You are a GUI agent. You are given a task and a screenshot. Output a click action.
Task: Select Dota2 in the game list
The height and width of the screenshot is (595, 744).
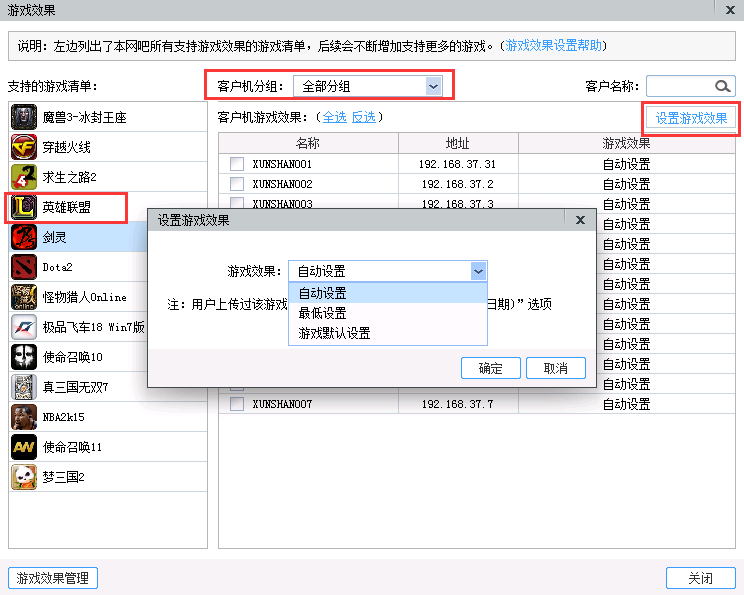tap(78, 267)
